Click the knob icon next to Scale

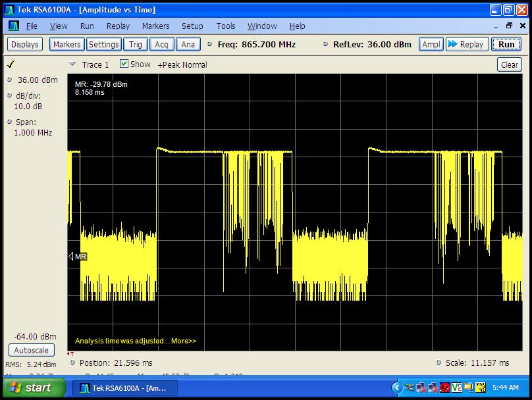439,362
